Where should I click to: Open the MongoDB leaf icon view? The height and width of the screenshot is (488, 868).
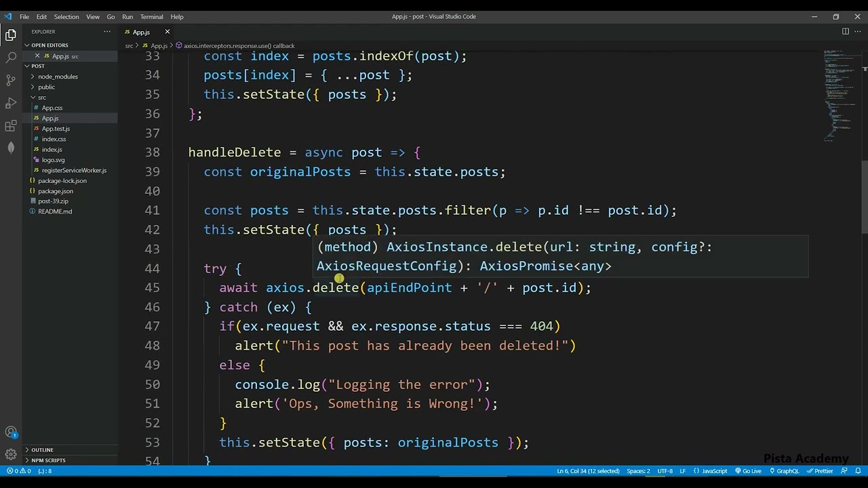click(11, 148)
